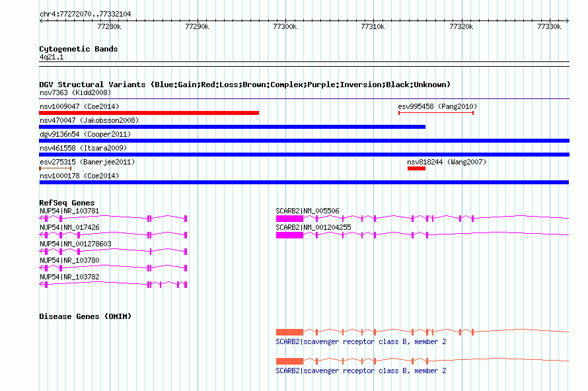The width and height of the screenshot is (588, 391).
Task: Click the ruler's right end arrow
Action: pos(568,21)
